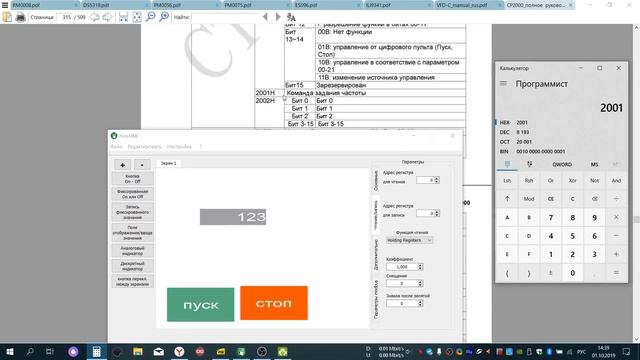Click the page number field in PDF toolbar
This screenshot has height=360, width=640.
pos(66,17)
